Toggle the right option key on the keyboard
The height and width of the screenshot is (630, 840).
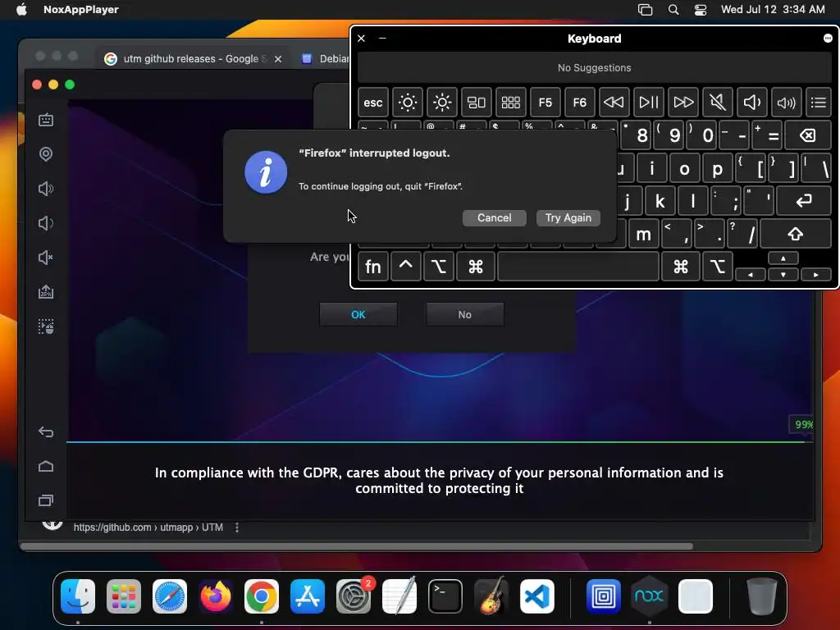pyautogui.click(x=717, y=267)
